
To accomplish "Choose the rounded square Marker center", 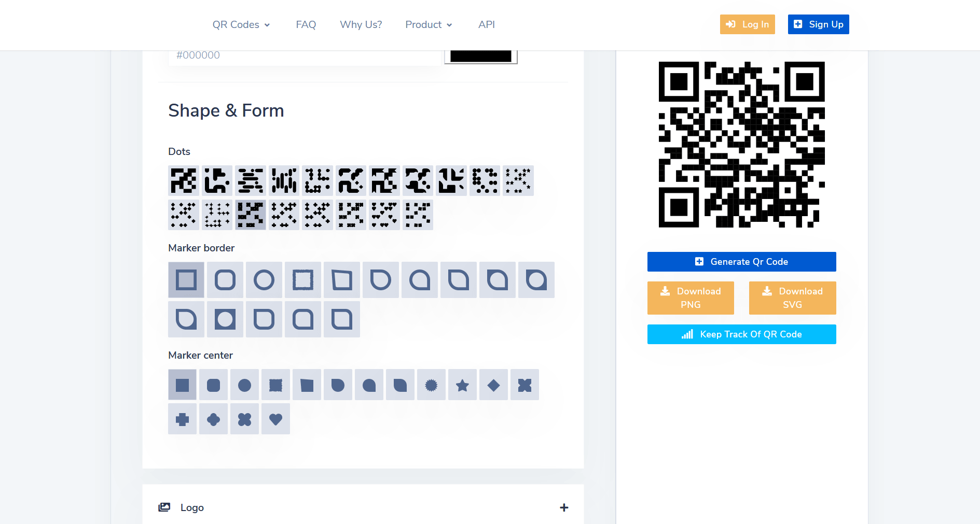I will (x=213, y=385).
